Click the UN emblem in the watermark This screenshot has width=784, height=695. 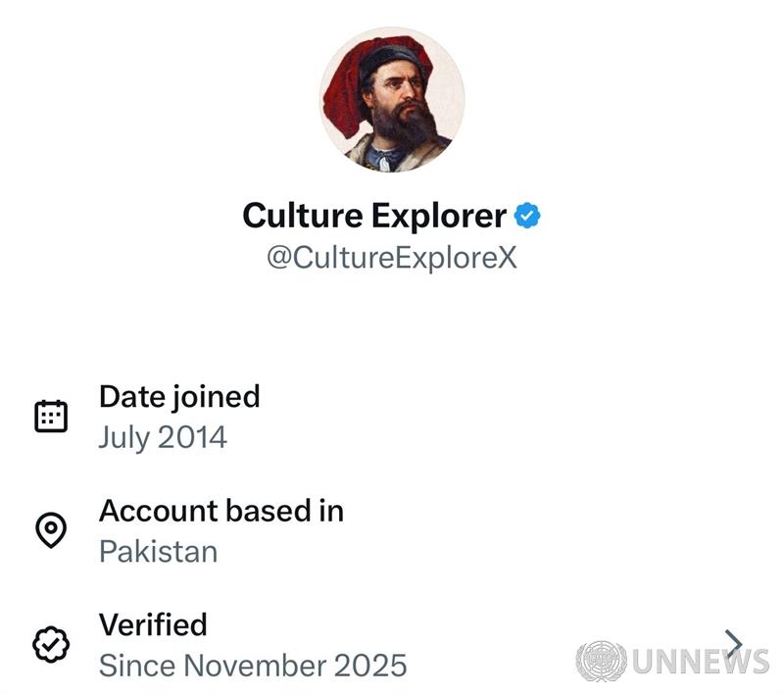click(601, 662)
